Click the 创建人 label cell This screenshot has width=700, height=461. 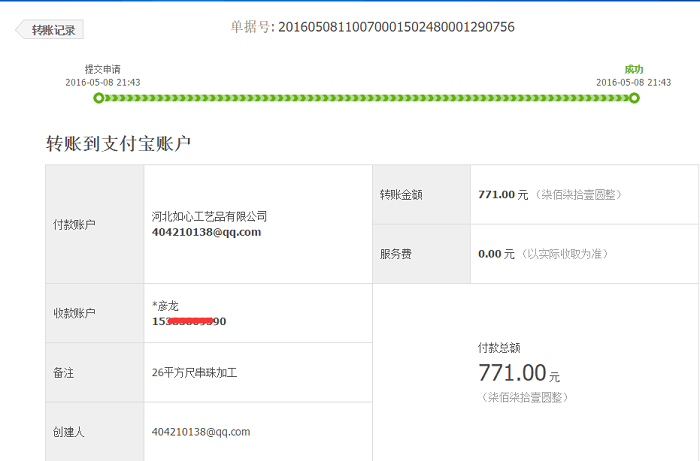coord(95,432)
